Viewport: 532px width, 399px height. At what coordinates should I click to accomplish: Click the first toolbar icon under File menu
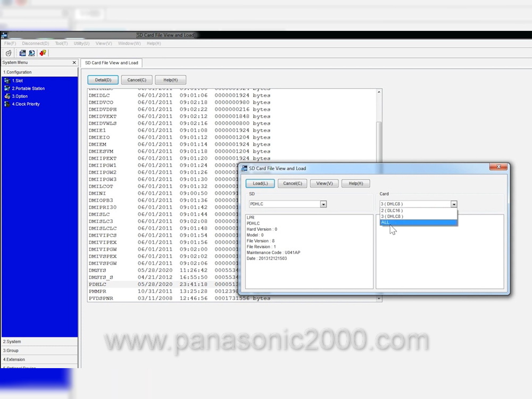(x=9, y=53)
